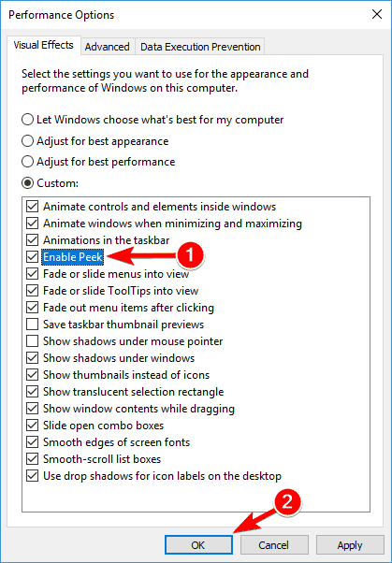Uncheck Show shadows under windows

coord(33,358)
